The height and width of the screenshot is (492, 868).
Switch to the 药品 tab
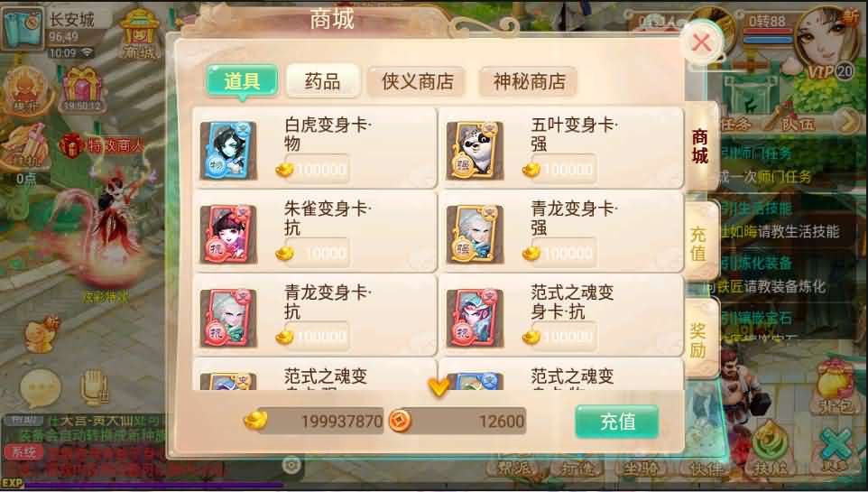point(323,81)
